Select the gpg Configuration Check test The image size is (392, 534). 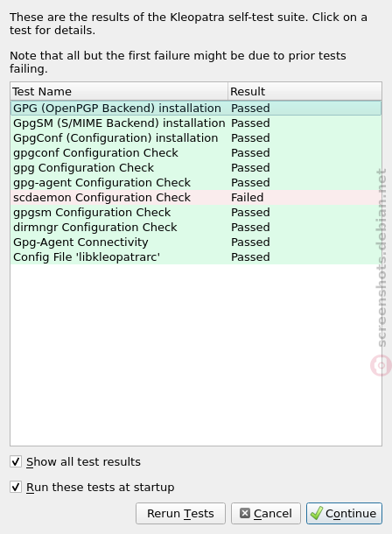[196, 167]
